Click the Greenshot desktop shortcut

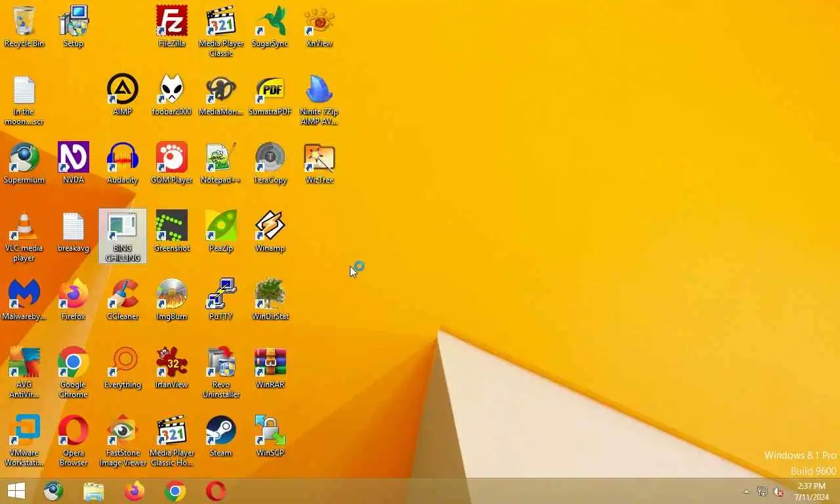[172, 232]
